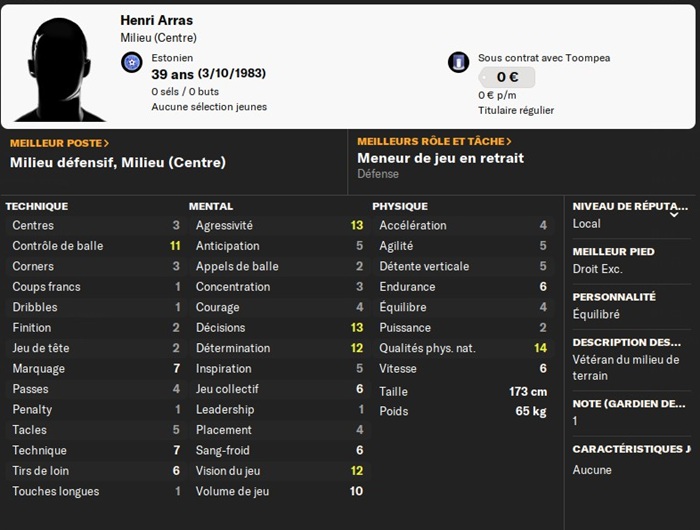Click the 0 € value tag
This screenshot has height=530, width=700.
(507, 77)
